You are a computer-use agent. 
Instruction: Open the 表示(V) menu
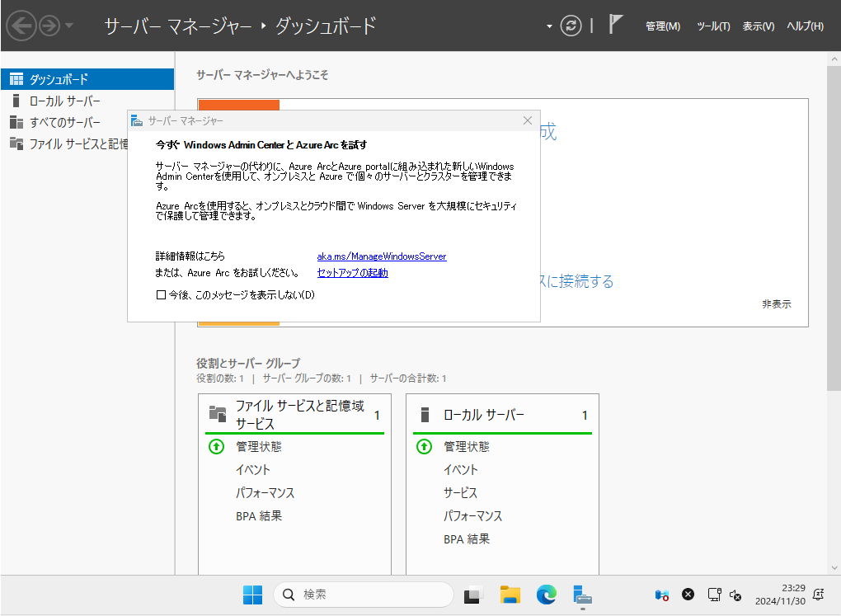pyautogui.click(x=759, y=26)
